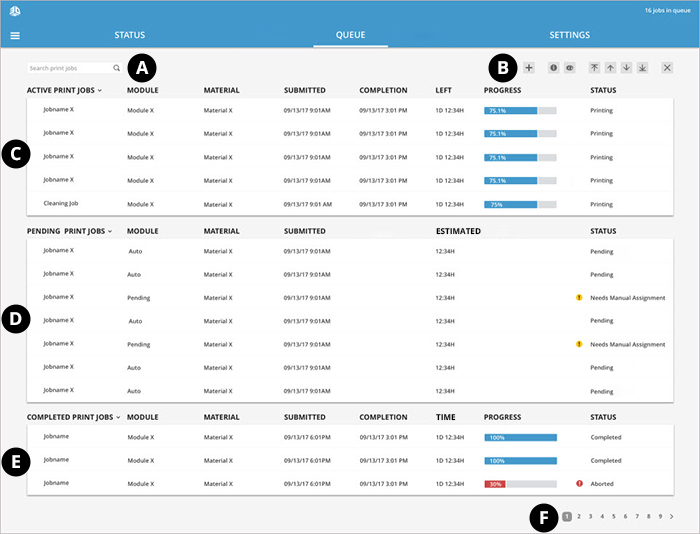The height and width of the screenshot is (534, 700).
Task: Switch to the Settings tab
Action: [569, 35]
